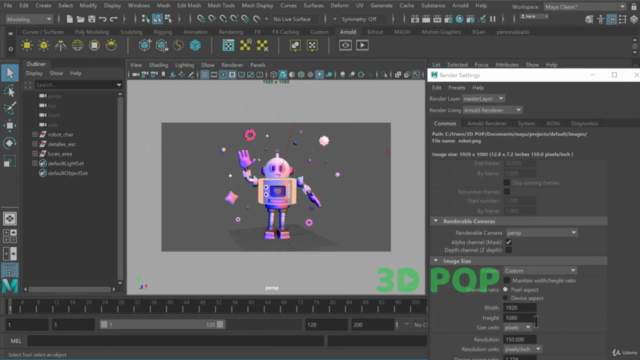Open the Workspace Maya Classic dropdown
Image resolution: width=640 pixels, height=360 pixels.
[x=584, y=7]
